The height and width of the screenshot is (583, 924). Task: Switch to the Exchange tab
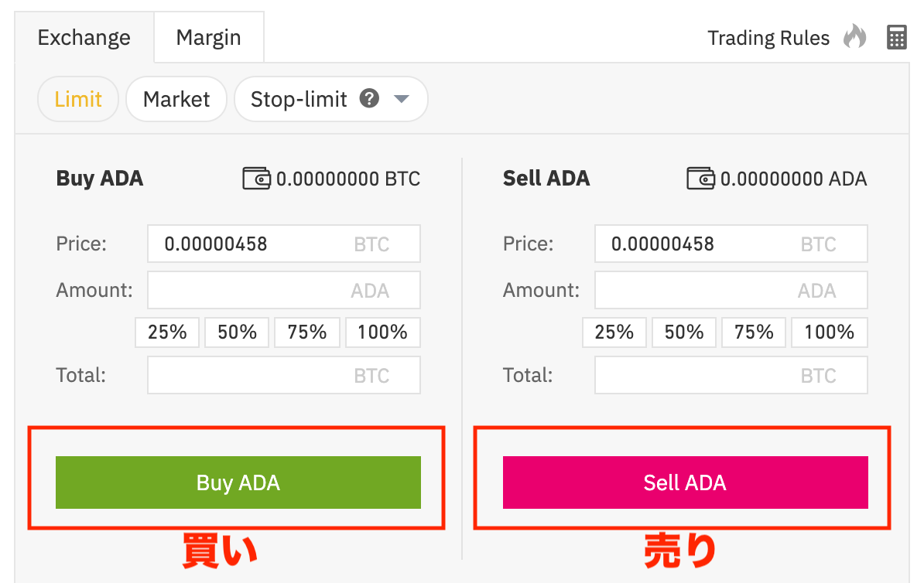[x=84, y=36]
